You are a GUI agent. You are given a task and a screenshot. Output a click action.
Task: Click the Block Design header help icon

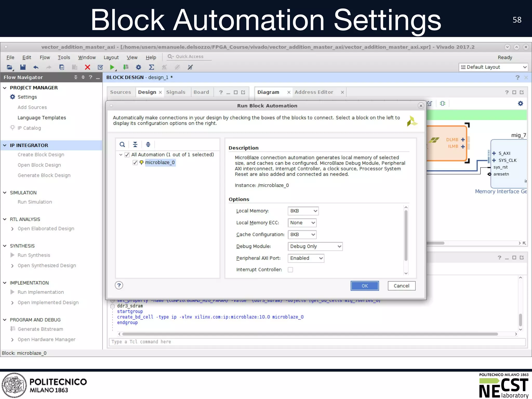517,77
